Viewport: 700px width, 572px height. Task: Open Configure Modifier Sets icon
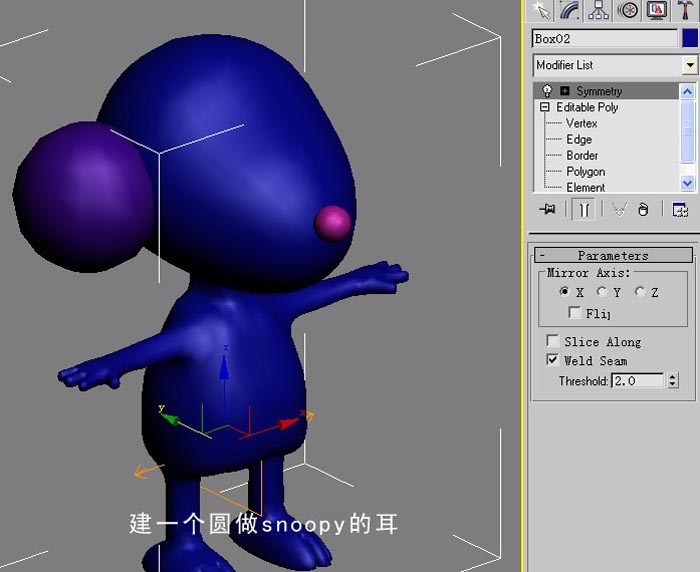coord(680,209)
